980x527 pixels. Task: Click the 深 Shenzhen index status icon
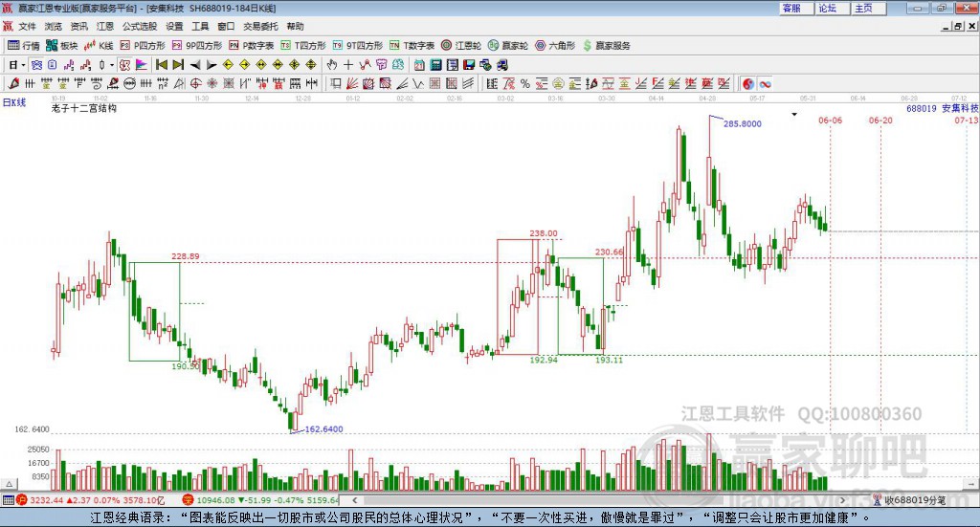pyautogui.click(x=189, y=499)
